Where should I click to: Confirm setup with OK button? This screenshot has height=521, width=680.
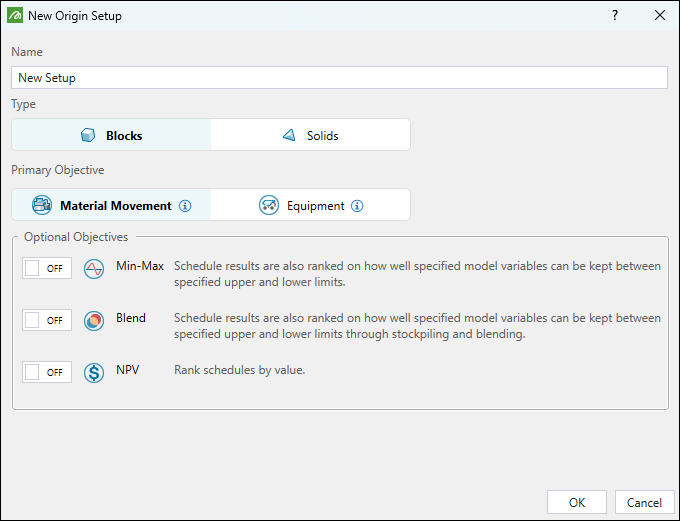point(577,502)
